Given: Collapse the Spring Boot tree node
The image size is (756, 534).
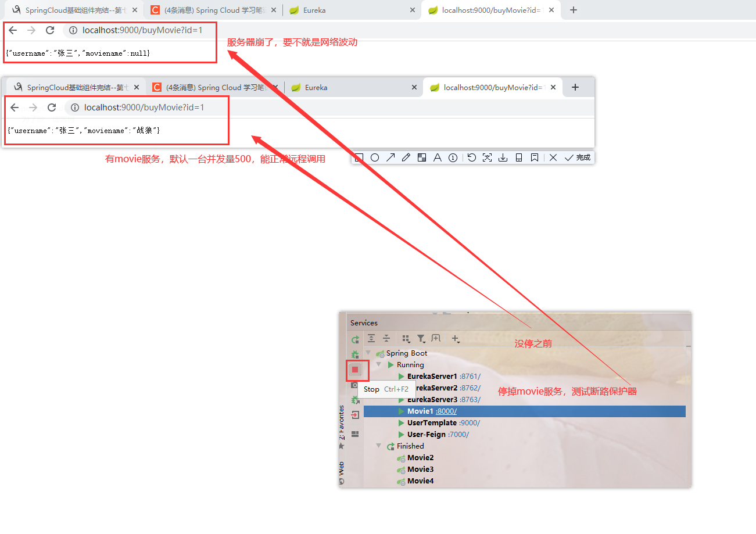Looking at the screenshot, I should pyautogui.click(x=368, y=353).
